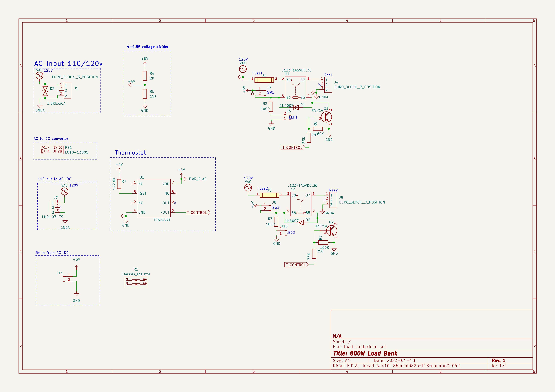The height and width of the screenshot is (392, 555).
Task: Click the U1 TC624VAT chip body
Action: (x=154, y=198)
